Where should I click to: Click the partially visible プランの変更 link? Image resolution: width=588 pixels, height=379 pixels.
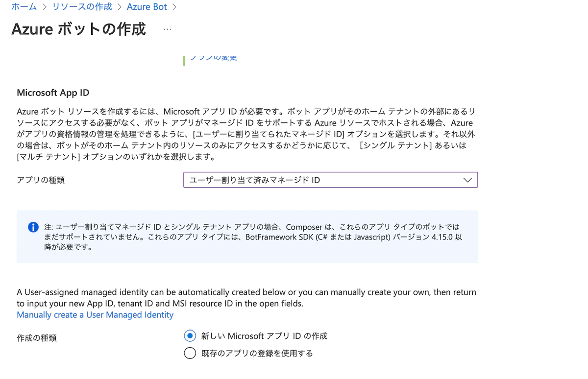214,58
